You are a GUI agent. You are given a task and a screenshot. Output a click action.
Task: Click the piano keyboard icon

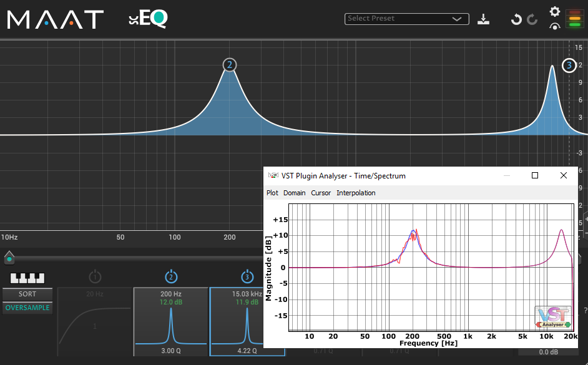click(x=27, y=277)
